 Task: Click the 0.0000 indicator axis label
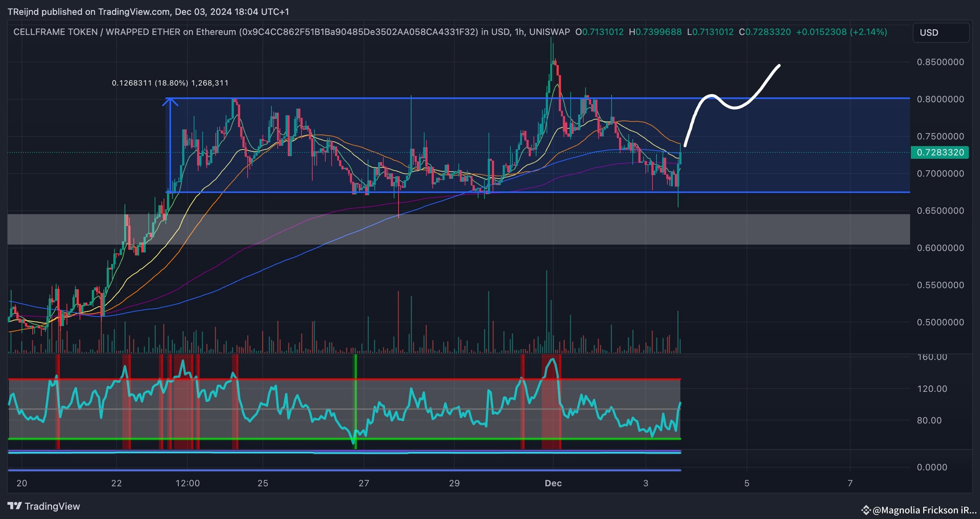coord(932,467)
